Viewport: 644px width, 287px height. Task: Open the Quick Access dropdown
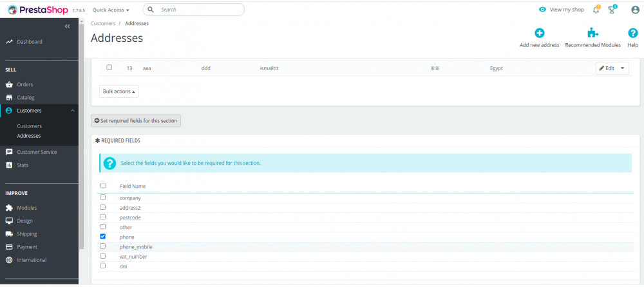tap(111, 10)
